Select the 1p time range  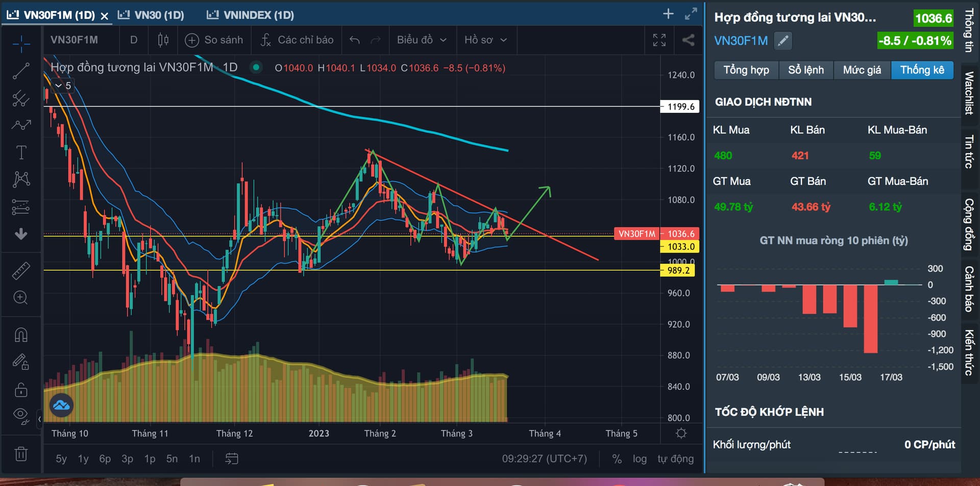tap(150, 459)
